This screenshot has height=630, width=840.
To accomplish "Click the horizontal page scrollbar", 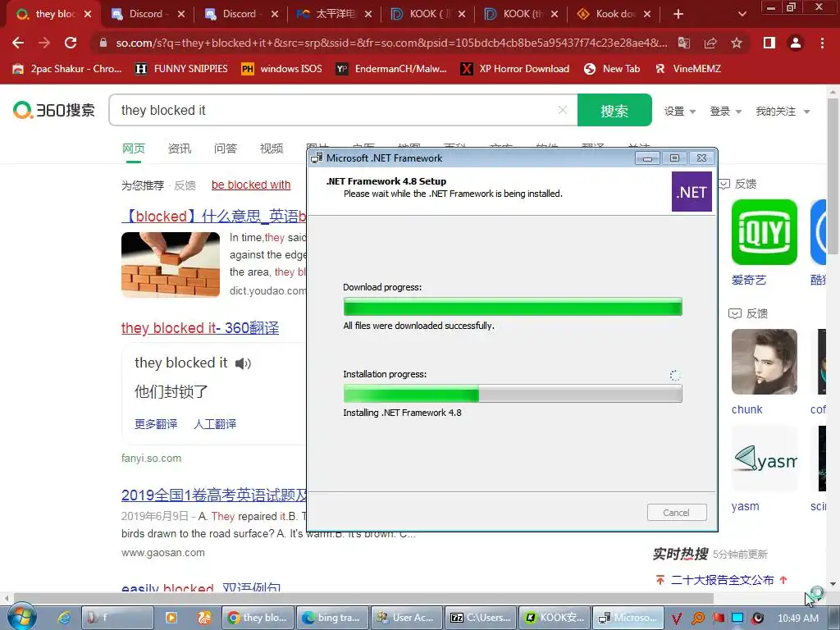I will coord(363,598).
